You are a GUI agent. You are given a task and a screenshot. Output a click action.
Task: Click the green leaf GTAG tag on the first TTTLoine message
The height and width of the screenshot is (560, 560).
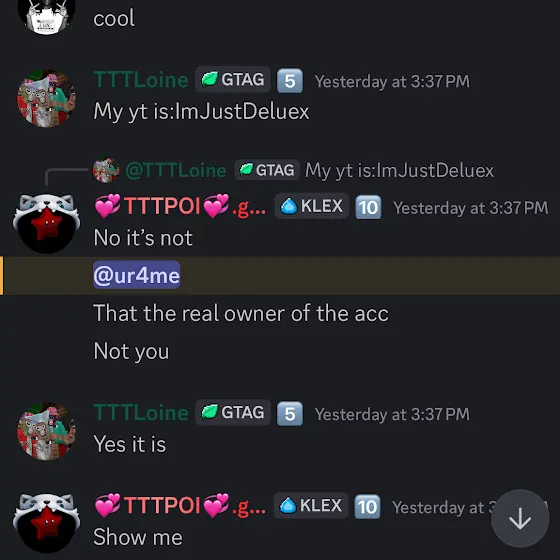pos(233,79)
